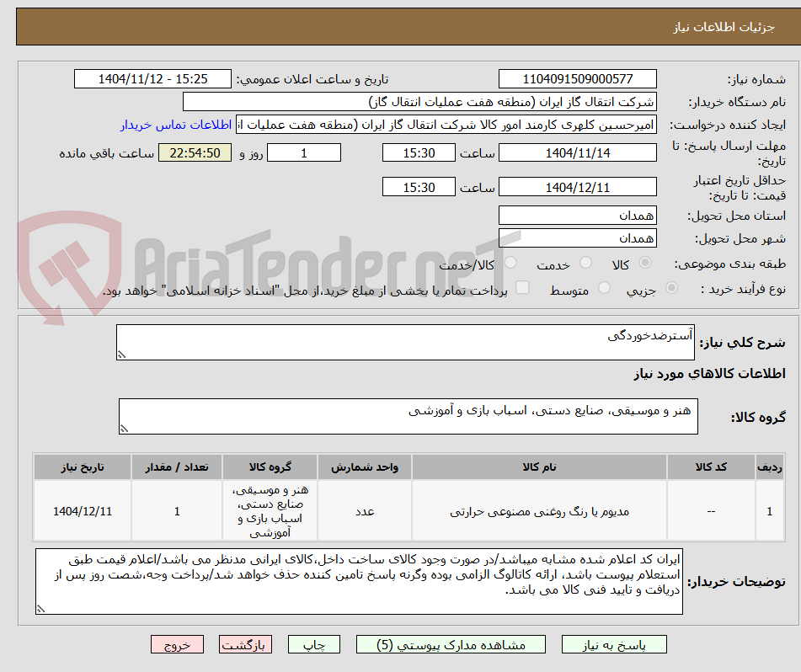
Task: Click the گروه کالا text area
Action: (409, 417)
